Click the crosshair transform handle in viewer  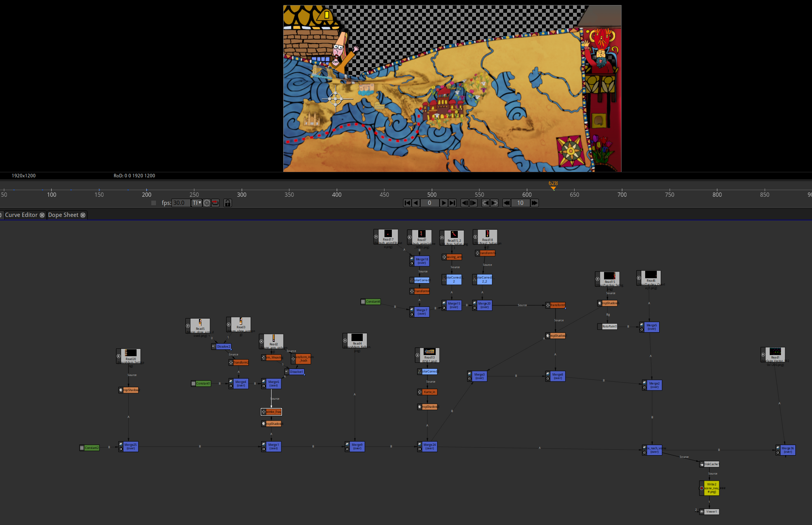(x=336, y=99)
